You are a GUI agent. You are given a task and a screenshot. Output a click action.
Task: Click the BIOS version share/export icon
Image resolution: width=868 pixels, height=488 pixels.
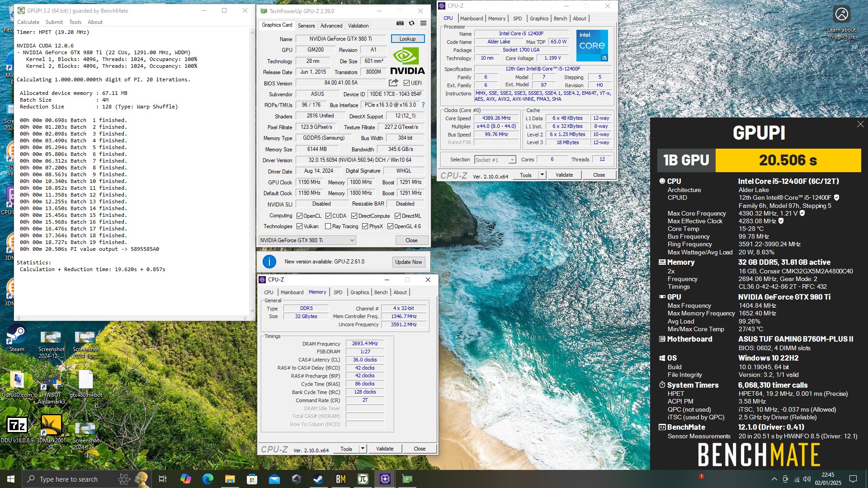click(393, 83)
